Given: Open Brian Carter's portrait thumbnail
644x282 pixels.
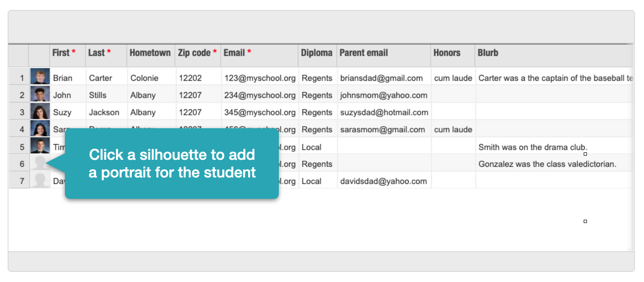Looking at the screenshot, I should [x=40, y=77].
